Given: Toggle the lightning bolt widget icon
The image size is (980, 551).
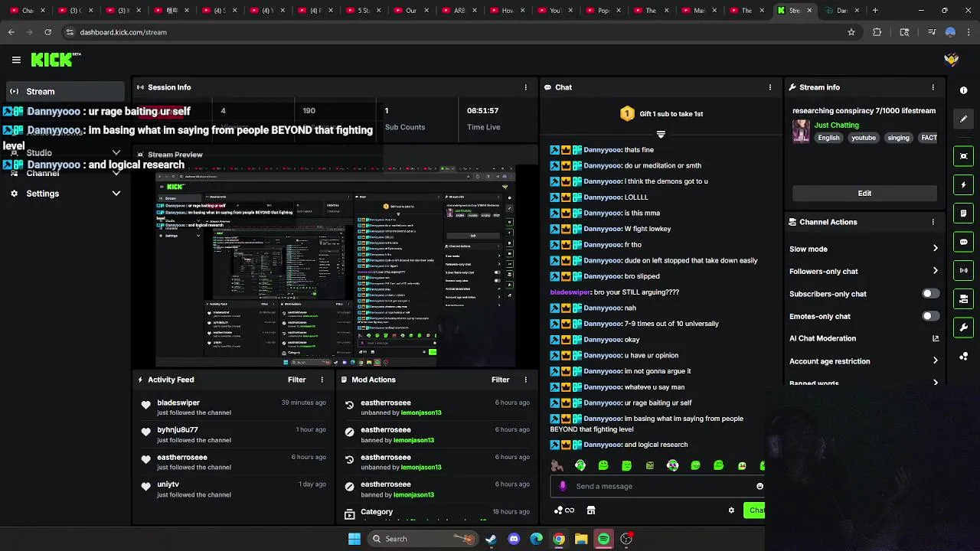Looking at the screenshot, I should point(963,184).
